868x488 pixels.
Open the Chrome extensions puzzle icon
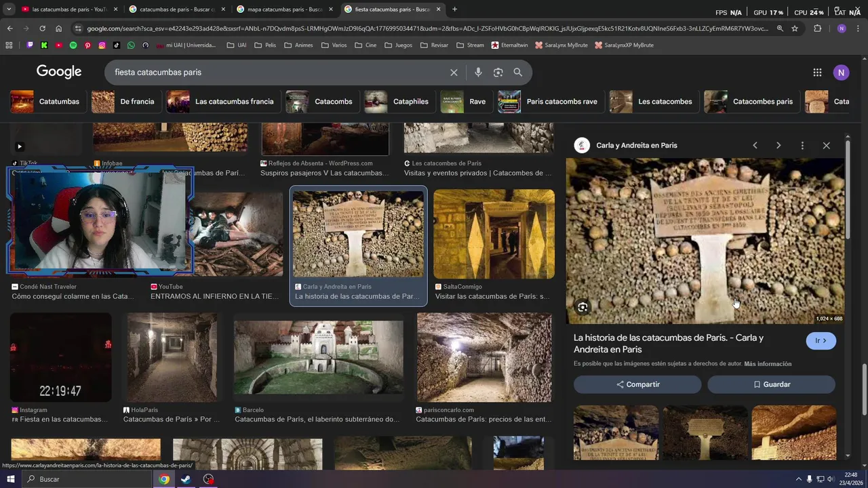point(817,28)
